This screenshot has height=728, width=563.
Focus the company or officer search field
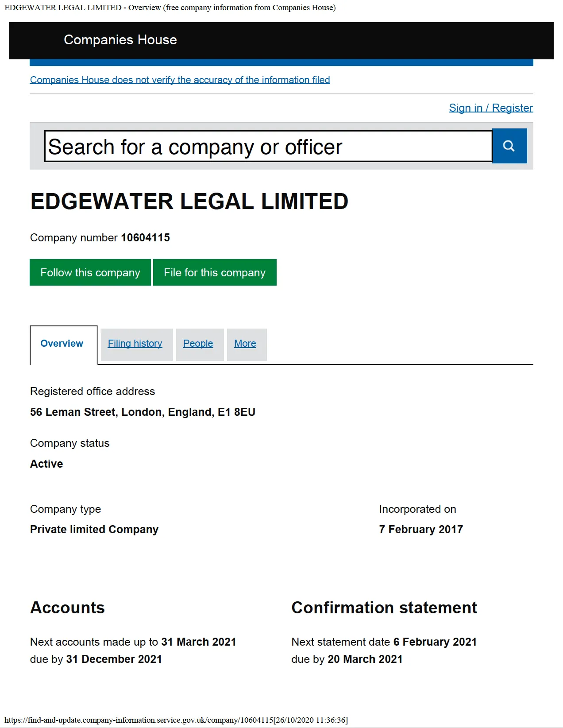tap(268, 147)
